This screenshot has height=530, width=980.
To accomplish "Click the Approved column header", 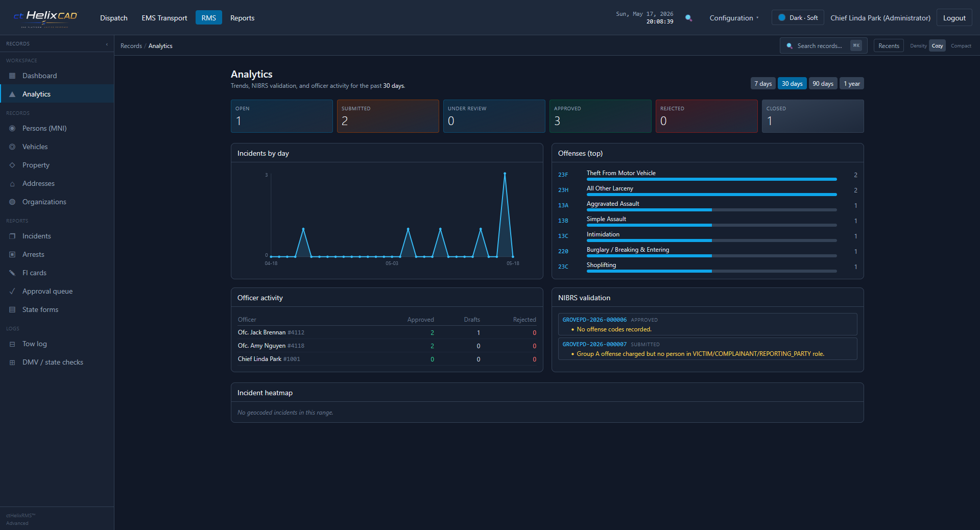I will pos(420,320).
